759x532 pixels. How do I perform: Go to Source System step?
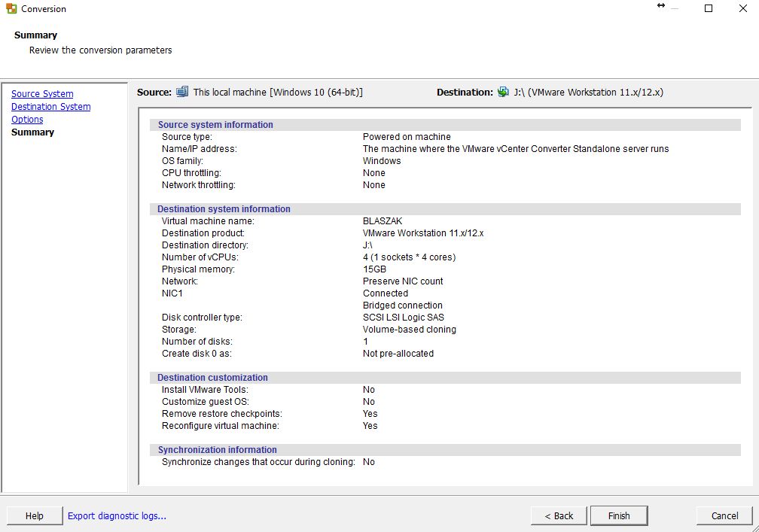(43, 94)
